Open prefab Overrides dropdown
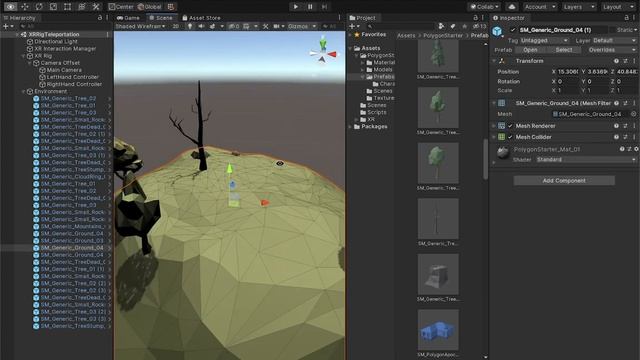640x360 pixels. (611, 50)
